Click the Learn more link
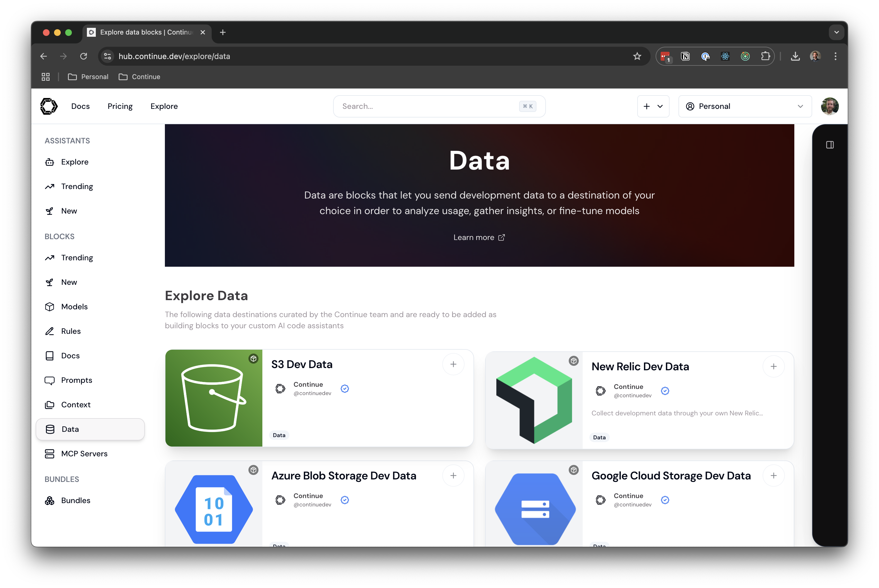Viewport: 879px width, 588px height. 479,237
